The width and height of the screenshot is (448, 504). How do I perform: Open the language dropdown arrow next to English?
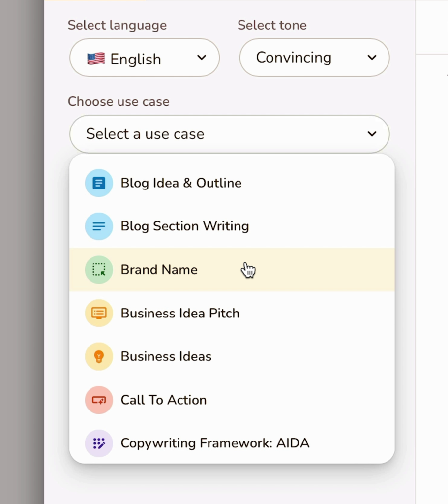coord(201,58)
